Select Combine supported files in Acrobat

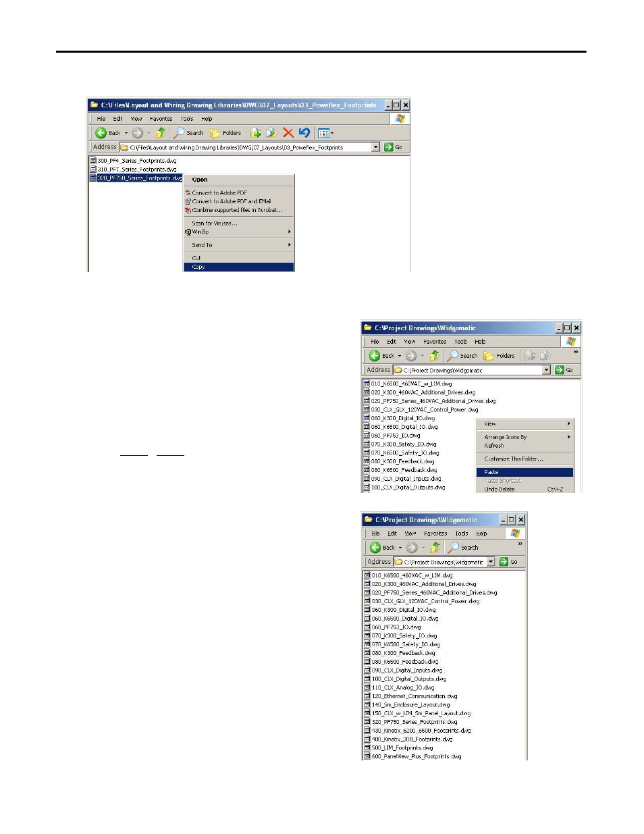click(x=239, y=210)
